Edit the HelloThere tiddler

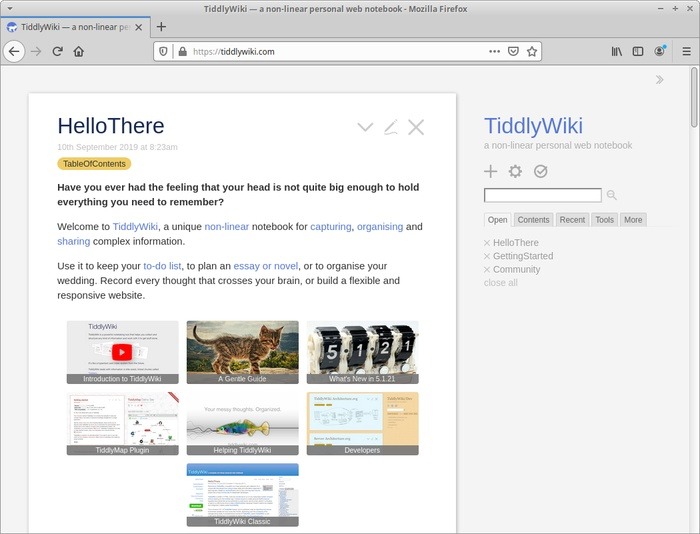tap(391, 127)
